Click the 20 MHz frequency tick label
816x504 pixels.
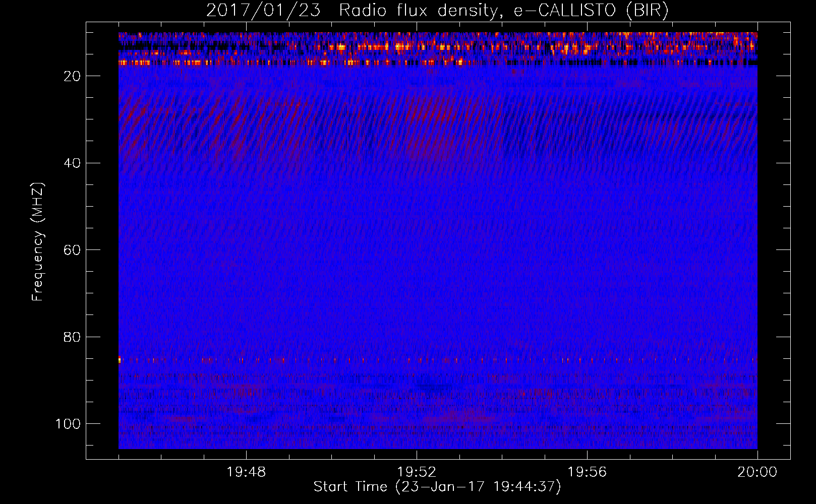point(73,76)
